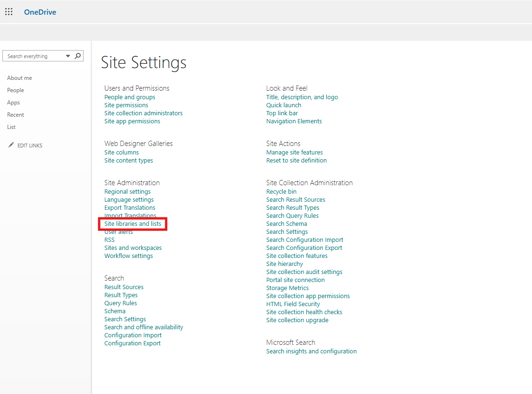Open Result Types under Search
The width and height of the screenshot is (532, 394).
(121, 295)
